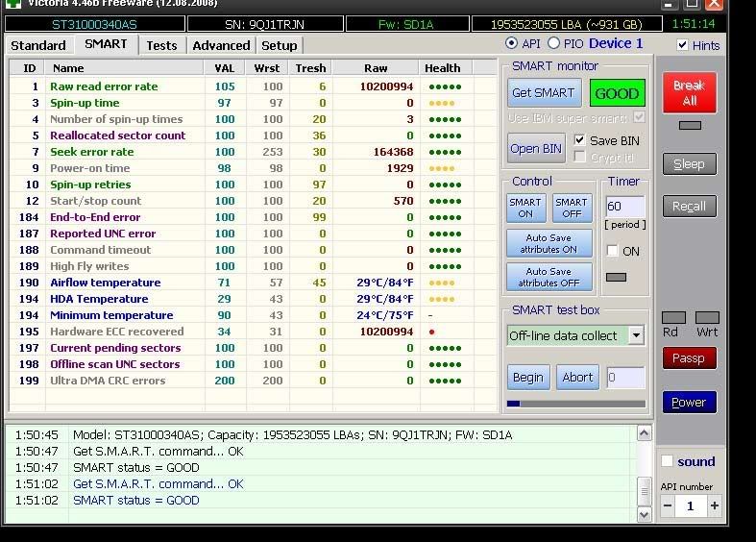Enable the timer ON checkbox
Viewport: 756px width, 542px height.
point(612,251)
